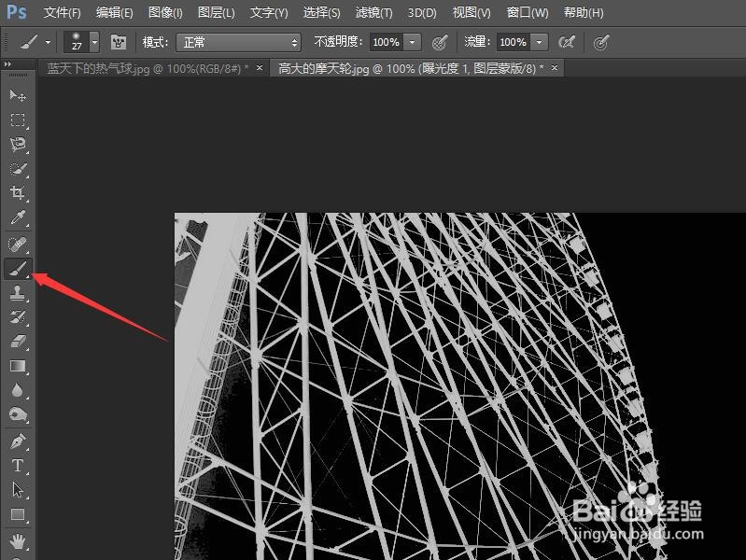Open the tool preset picker brush icon
Image resolution: width=746 pixels, height=560 pixels.
pos(28,42)
